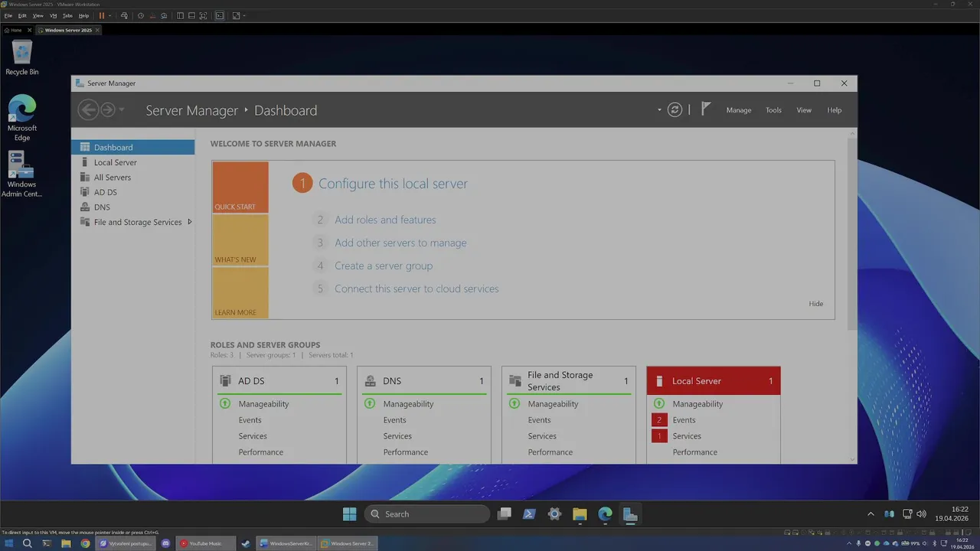Expand File and Storage Services arrow
The height and width of the screenshot is (551, 980).
[189, 222]
